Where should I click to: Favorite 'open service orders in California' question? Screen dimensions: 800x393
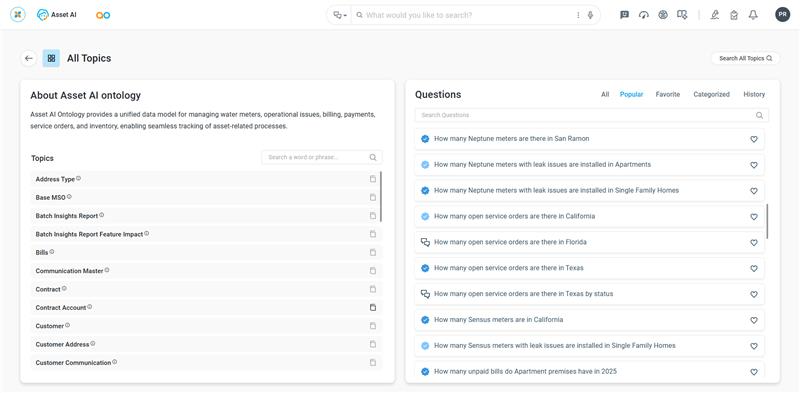754,217
